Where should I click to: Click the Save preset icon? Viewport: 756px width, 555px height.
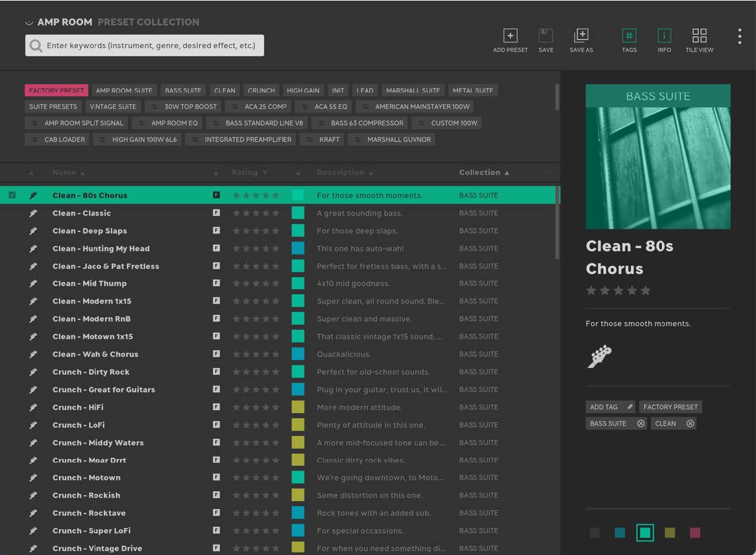(546, 36)
